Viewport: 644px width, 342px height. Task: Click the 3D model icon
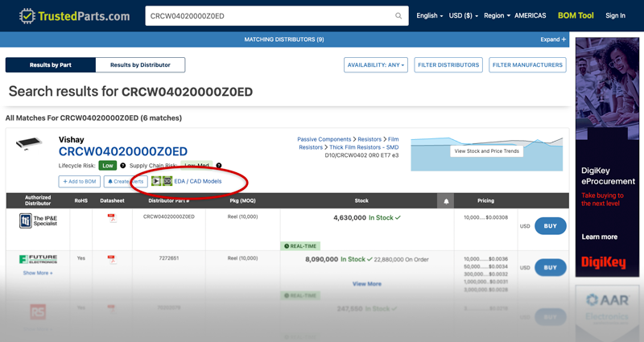(x=167, y=181)
